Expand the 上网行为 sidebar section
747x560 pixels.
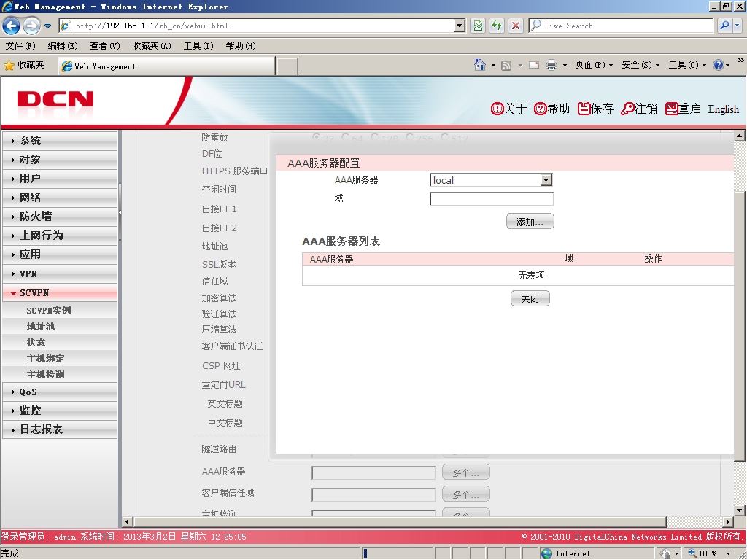(60, 236)
